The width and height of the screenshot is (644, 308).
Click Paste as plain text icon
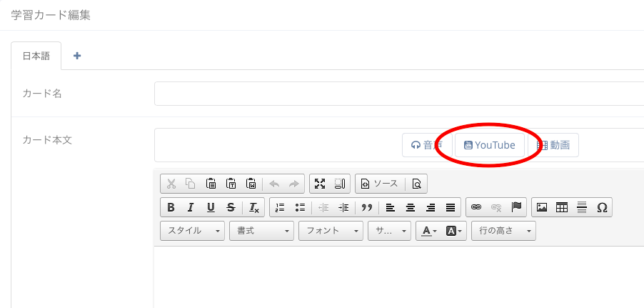coord(231,184)
